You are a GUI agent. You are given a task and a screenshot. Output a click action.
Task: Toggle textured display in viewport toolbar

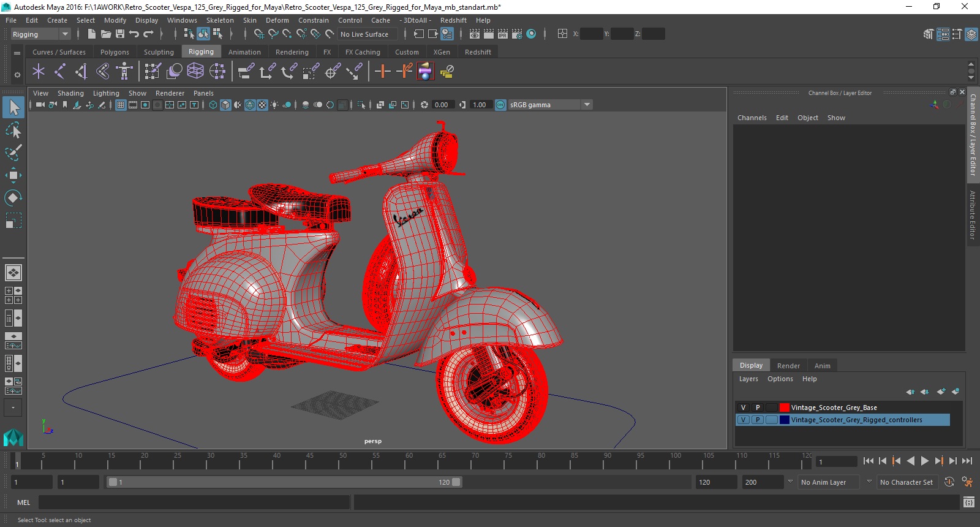coord(262,105)
